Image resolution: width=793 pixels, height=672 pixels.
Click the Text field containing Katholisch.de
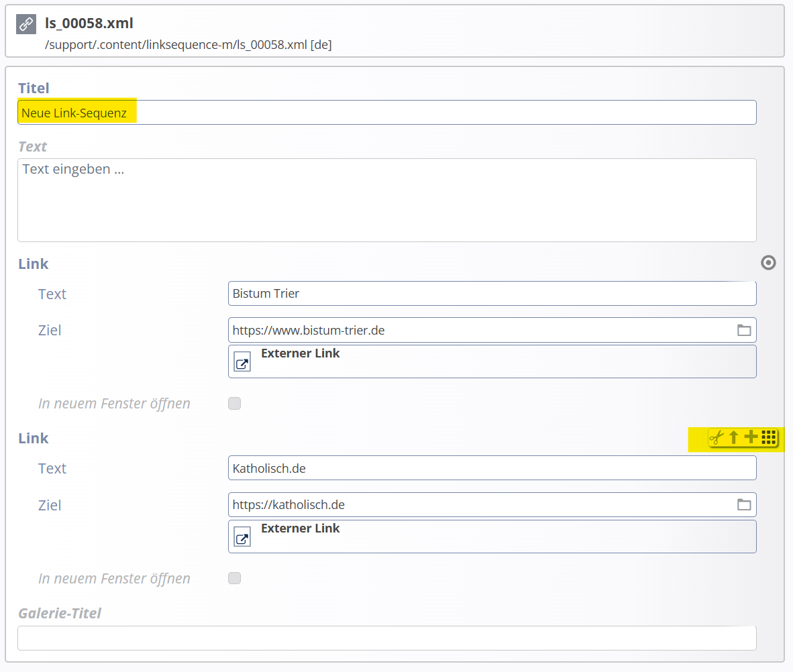point(492,467)
